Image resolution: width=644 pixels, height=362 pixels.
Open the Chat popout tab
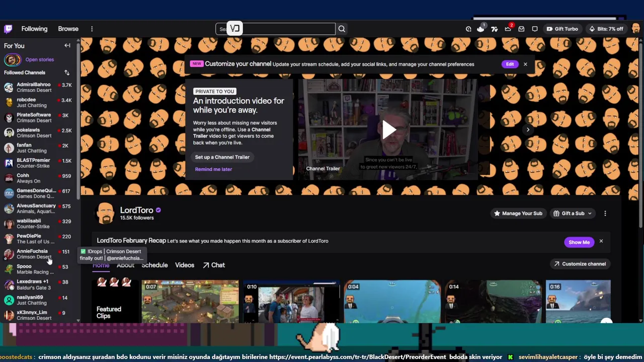[214, 265]
